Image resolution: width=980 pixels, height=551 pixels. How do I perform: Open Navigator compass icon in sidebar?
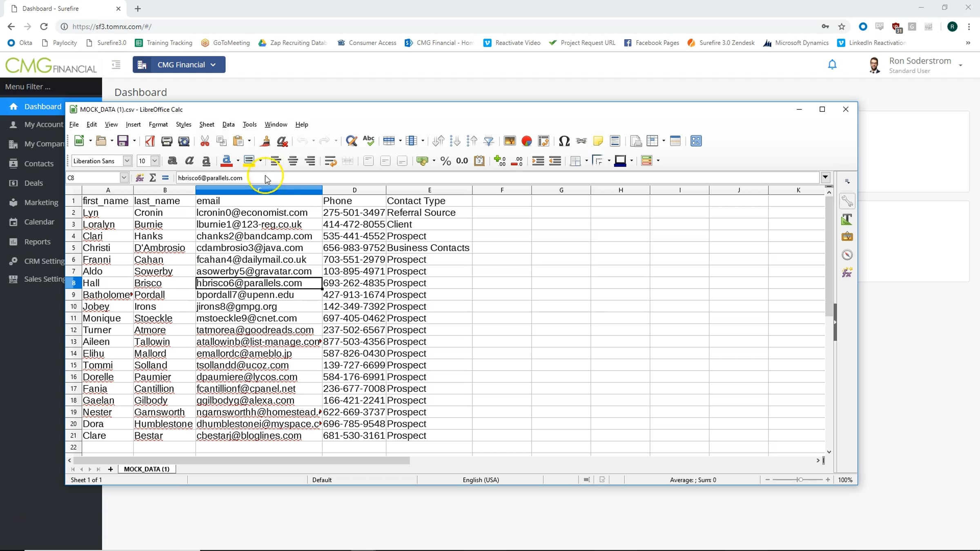(847, 255)
